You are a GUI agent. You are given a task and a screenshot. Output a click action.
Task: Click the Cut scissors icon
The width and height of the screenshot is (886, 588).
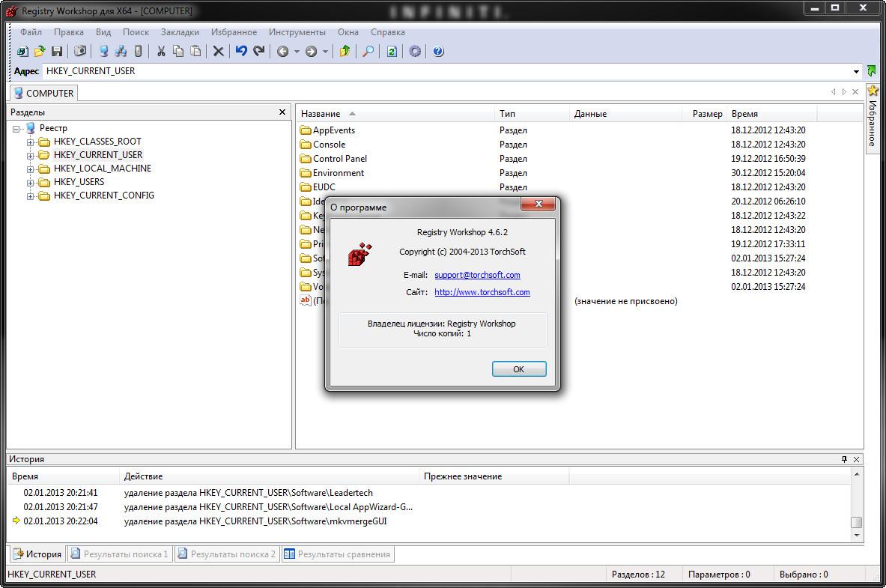click(x=161, y=52)
